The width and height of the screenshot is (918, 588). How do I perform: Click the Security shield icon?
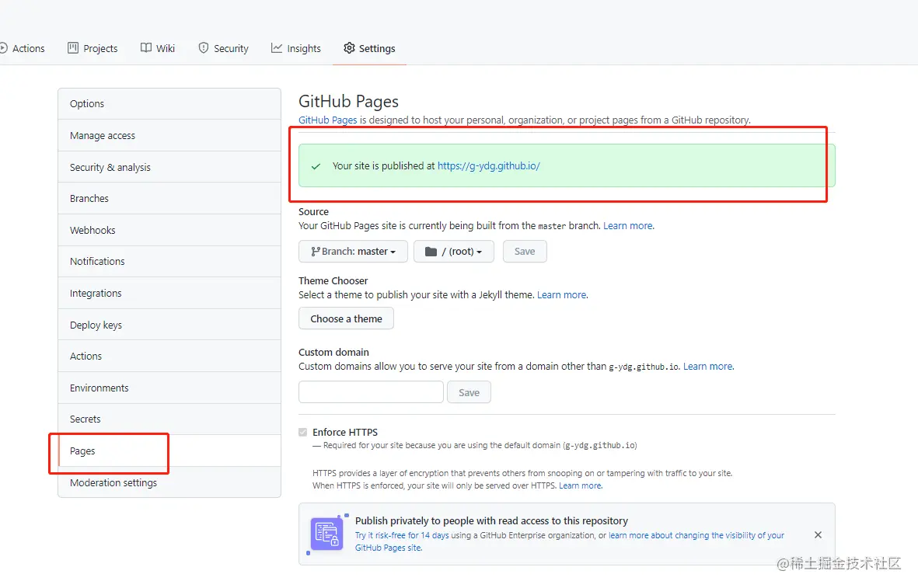(203, 48)
